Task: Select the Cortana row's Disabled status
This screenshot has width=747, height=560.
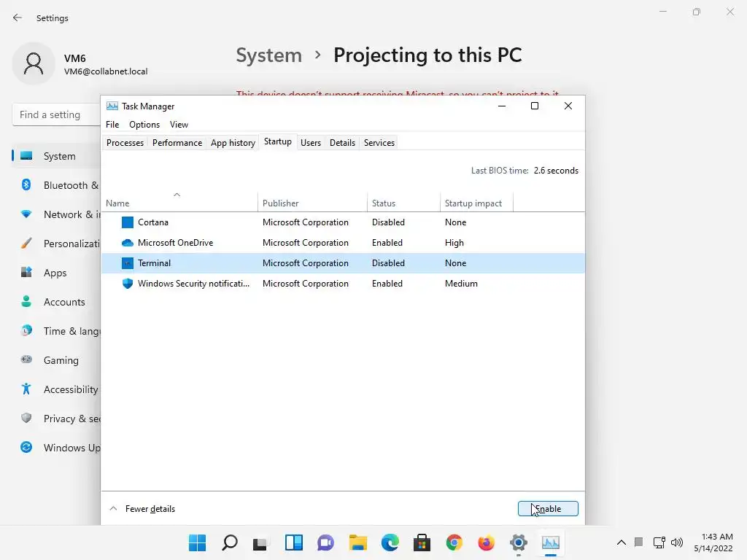Action: [x=388, y=222]
